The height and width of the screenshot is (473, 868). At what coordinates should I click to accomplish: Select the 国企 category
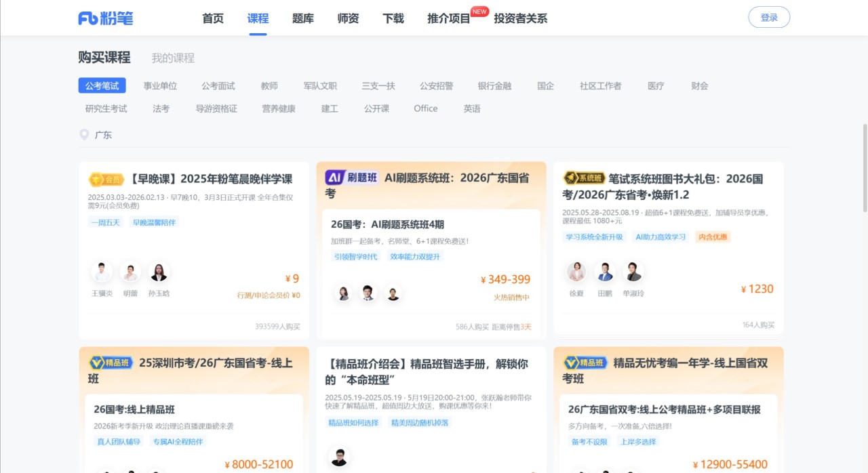(x=546, y=86)
